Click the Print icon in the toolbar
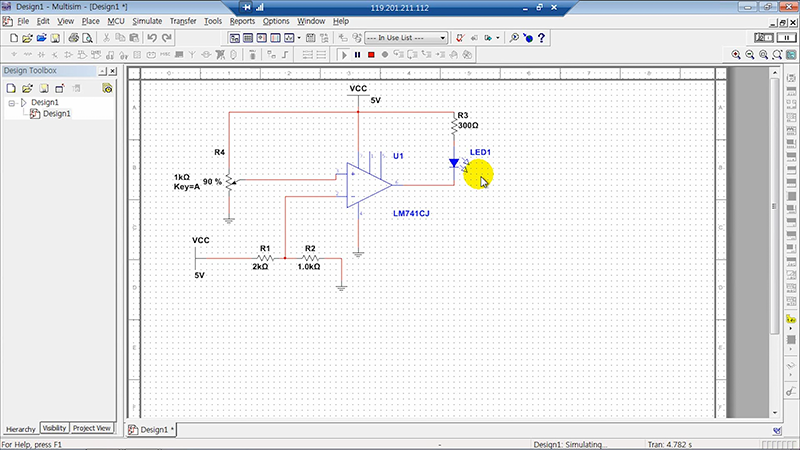Screen dimensions: 800x450 [72, 38]
